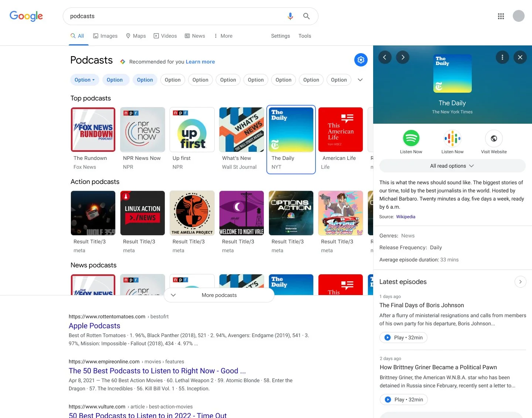Switch to the News tab

point(195,36)
